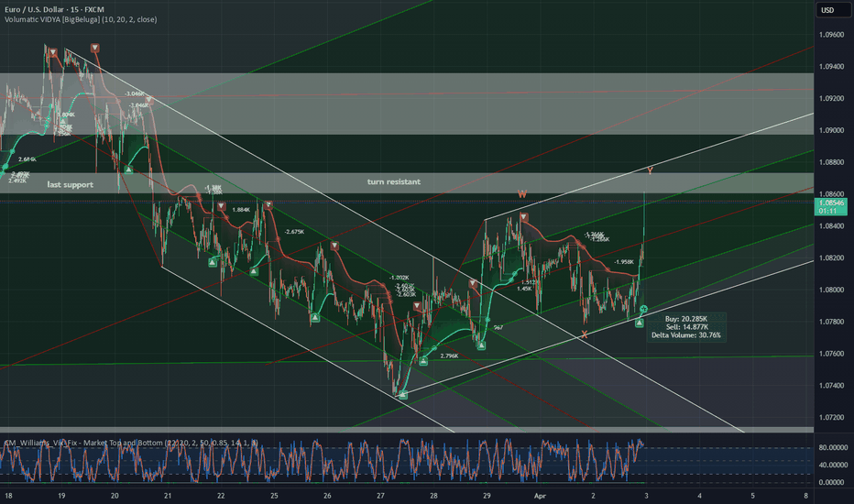854x504 pixels.
Task: Click the 80.00000 oscillator axis label
Action: pos(833,447)
